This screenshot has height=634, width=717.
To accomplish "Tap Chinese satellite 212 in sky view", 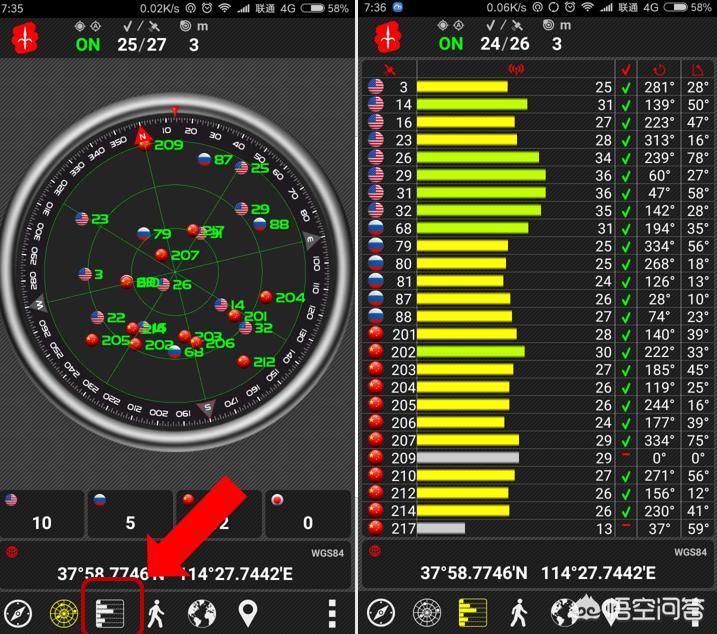I will tap(244, 361).
